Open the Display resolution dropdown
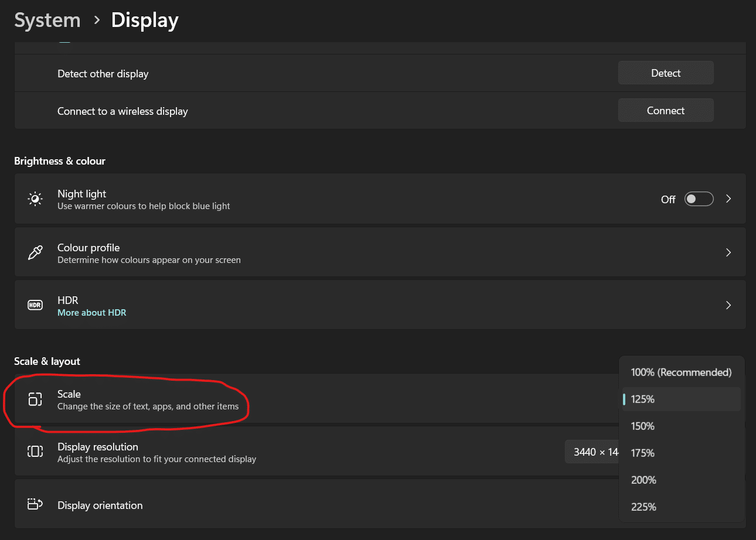 tap(592, 452)
